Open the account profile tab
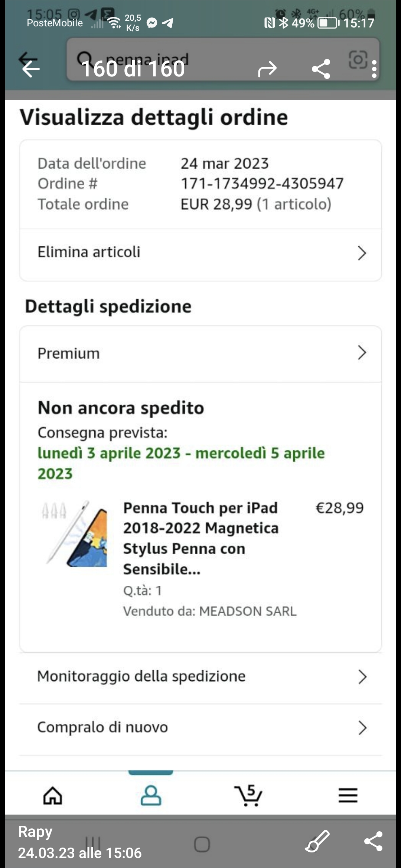 [x=151, y=795]
